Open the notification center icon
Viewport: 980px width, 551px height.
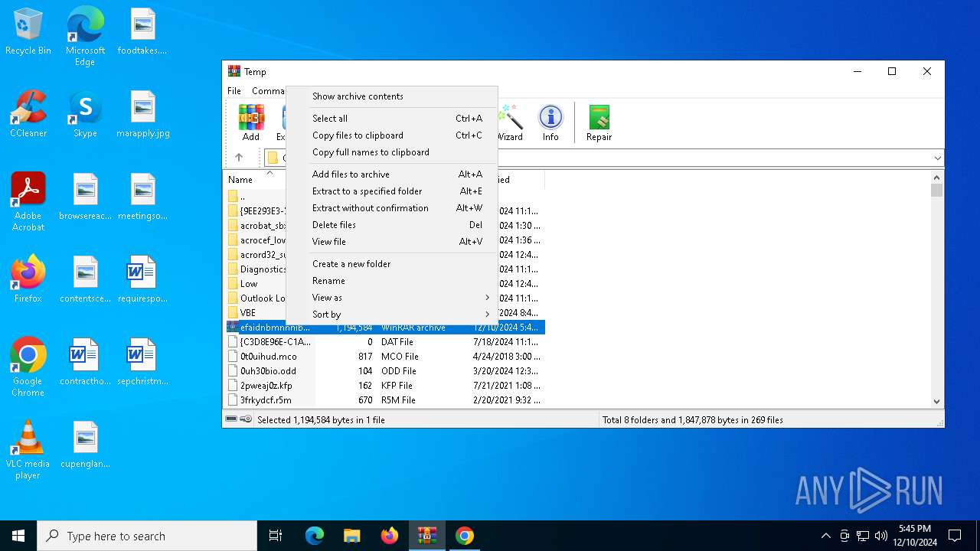pyautogui.click(x=955, y=536)
